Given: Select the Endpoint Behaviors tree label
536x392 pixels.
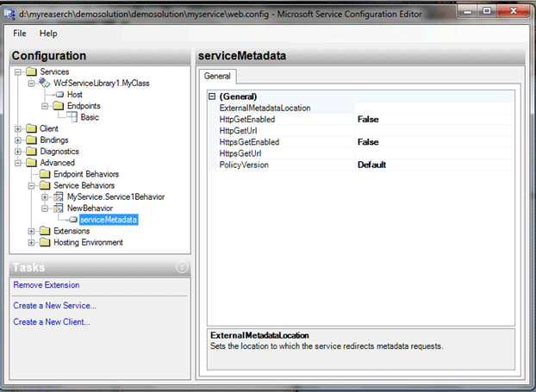Looking at the screenshot, I should point(86,174).
